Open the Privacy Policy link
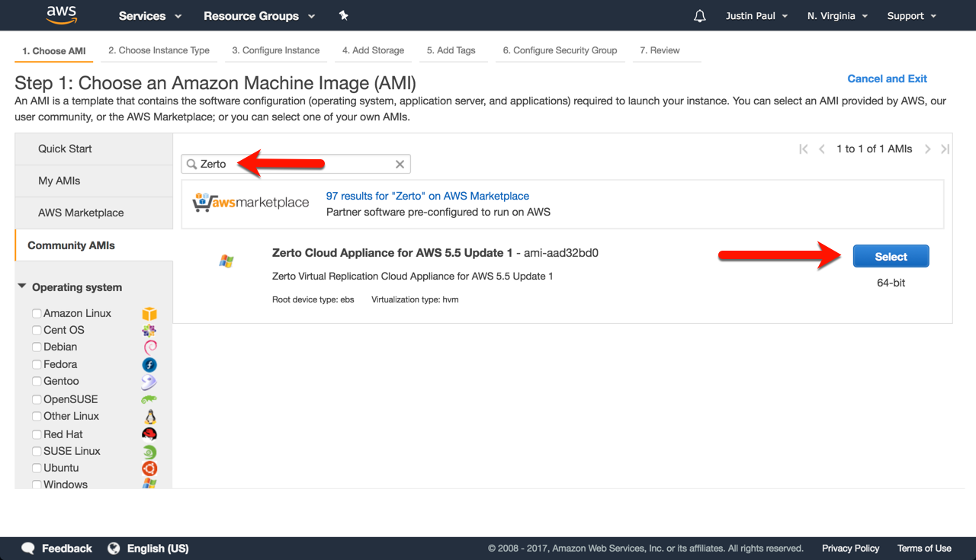The width and height of the screenshot is (976, 560). click(850, 548)
